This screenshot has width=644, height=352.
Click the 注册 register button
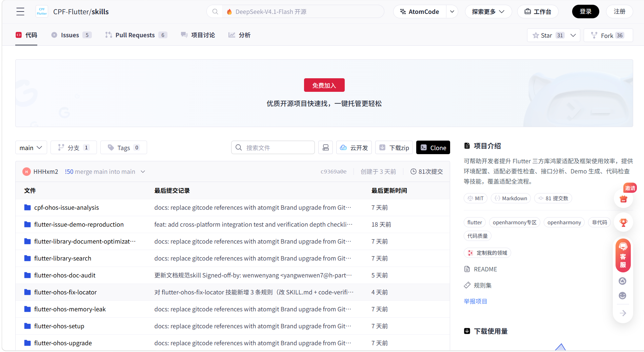tap(619, 12)
